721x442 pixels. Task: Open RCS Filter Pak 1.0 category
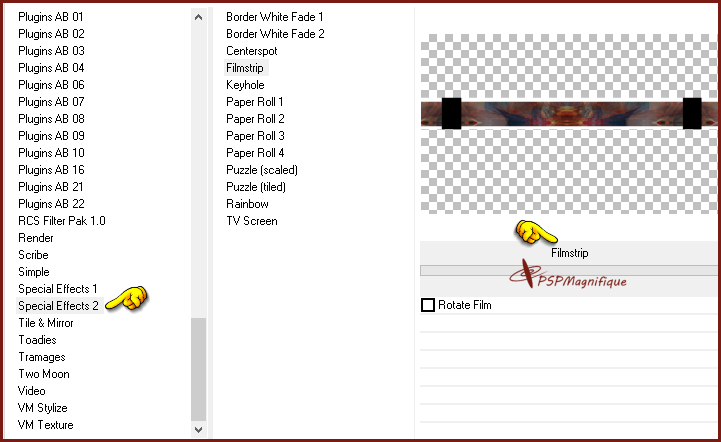tap(62, 221)
